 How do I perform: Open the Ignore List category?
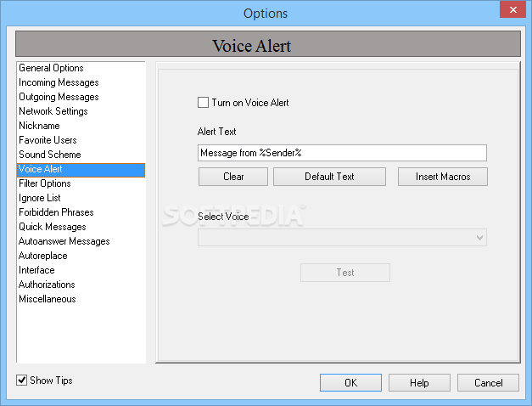pos(81,198)
